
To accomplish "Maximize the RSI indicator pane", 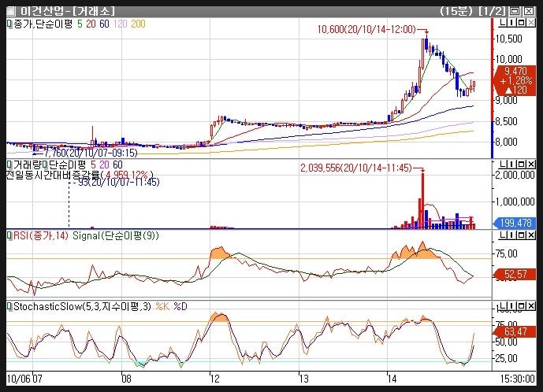I will click(x=522, y=235).
